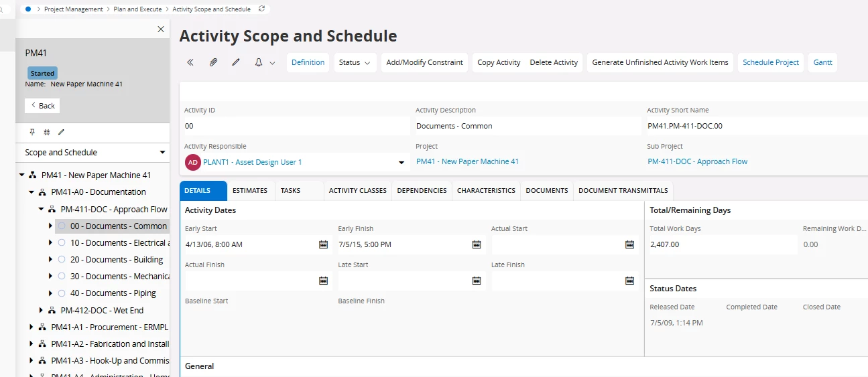This screenshot has height=377, width=868.
Task: Click status circle of 30 - Documents - Mechanical
Action: tap(62, 277)
